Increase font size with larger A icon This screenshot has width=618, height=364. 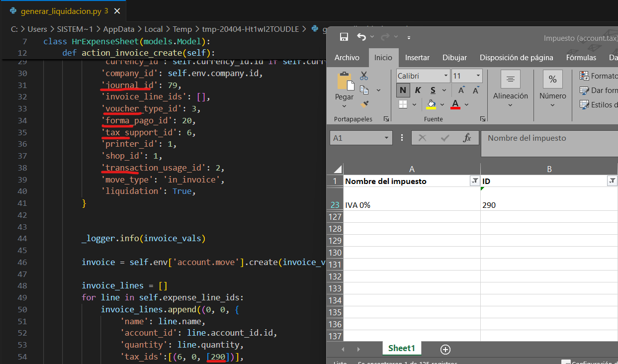coord(462,90)
